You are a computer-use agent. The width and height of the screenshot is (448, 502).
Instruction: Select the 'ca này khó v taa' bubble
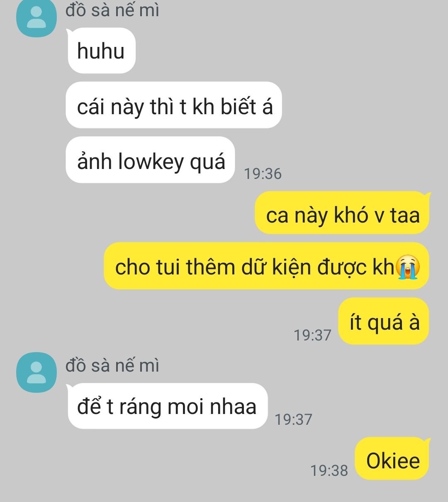[343, 213]
